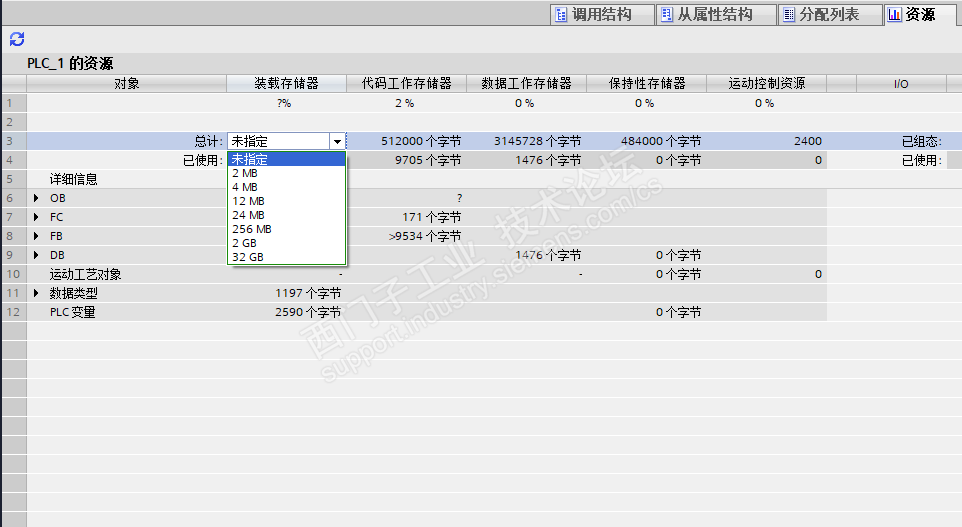Click the 对象 column header

[126, 83]
